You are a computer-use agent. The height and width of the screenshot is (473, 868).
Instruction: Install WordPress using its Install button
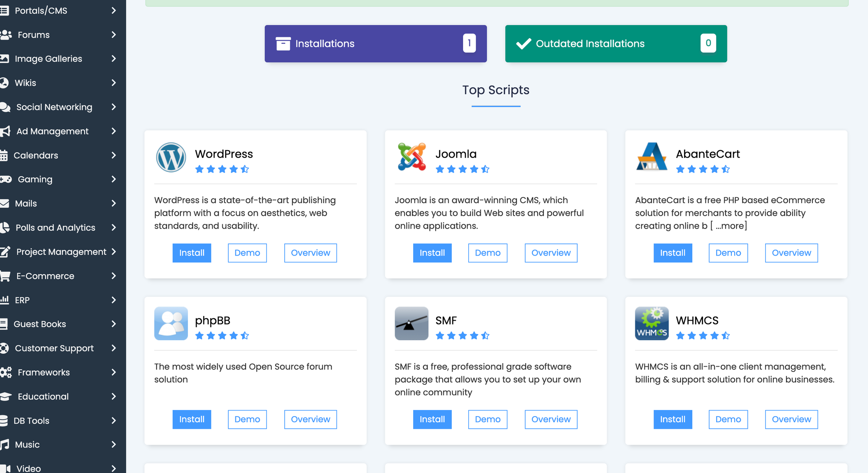click(x=191, y=253)
